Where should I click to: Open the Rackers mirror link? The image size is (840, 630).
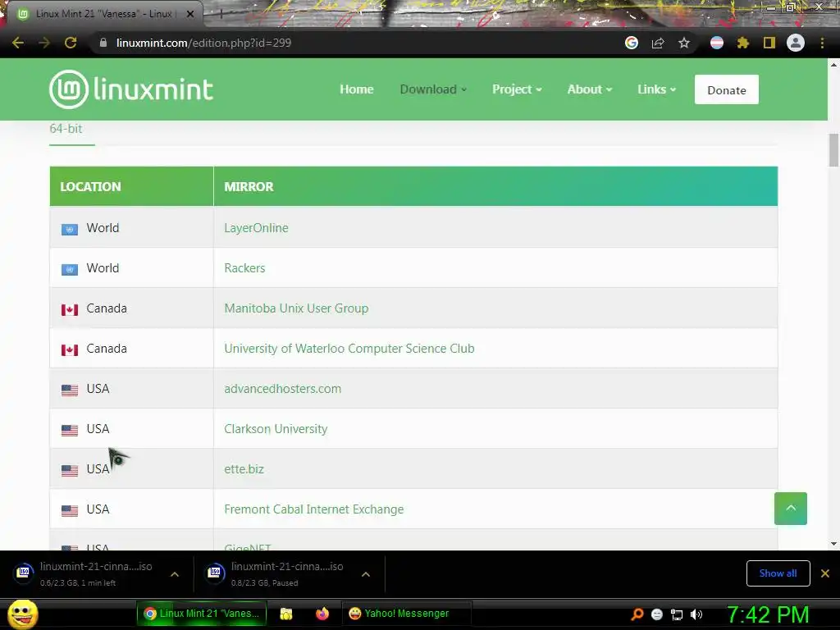tap(244, 268)
